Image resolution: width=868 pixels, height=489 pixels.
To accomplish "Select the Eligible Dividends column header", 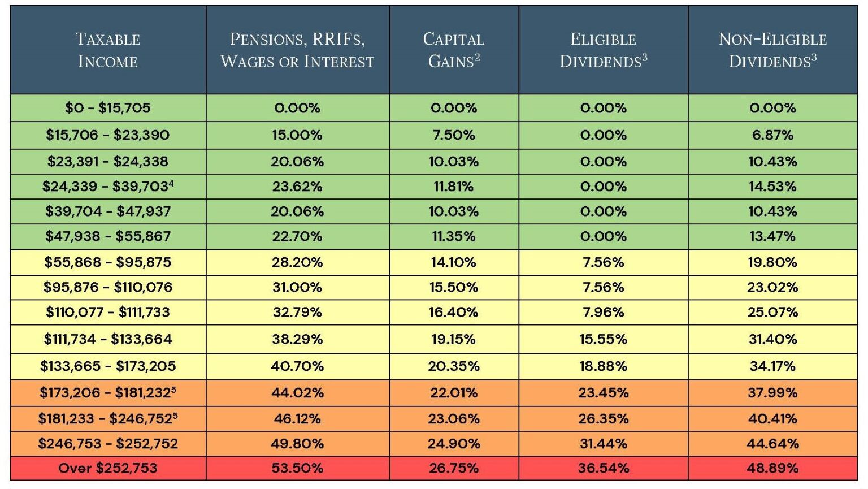I will [603, 50].
